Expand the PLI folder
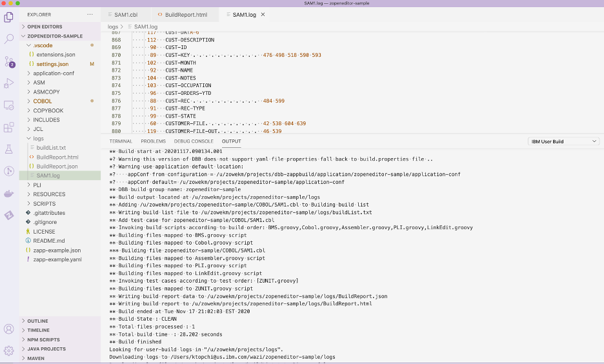The width and height of the screenshot is (604, 364). (x=60, y=185)
